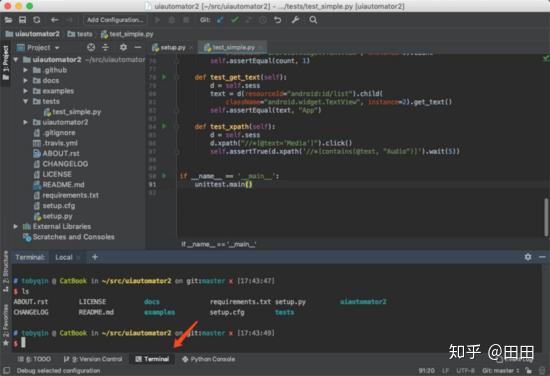Minimize the Terminal panel with minus icon

pyautogui.click(x=542, y=257)
